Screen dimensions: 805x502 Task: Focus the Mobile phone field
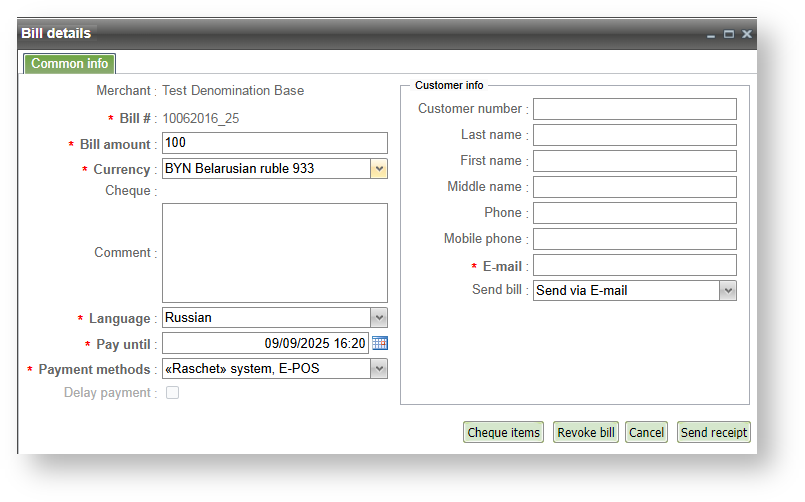(x=634, y=239)
